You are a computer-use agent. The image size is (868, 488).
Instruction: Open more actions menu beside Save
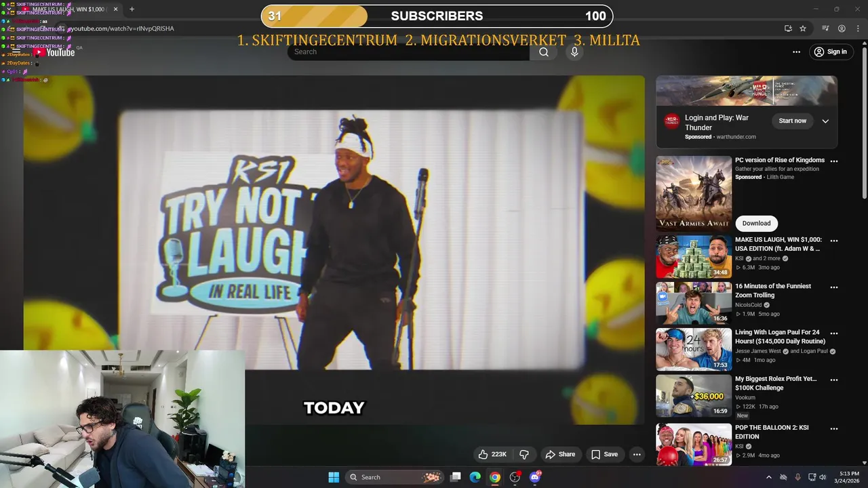tap(637, 454)
